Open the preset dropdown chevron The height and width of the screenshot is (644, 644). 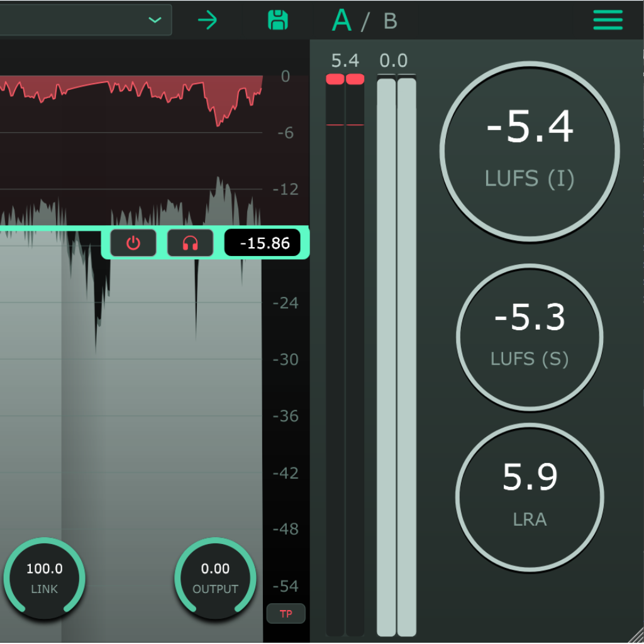tap(155, 19)
